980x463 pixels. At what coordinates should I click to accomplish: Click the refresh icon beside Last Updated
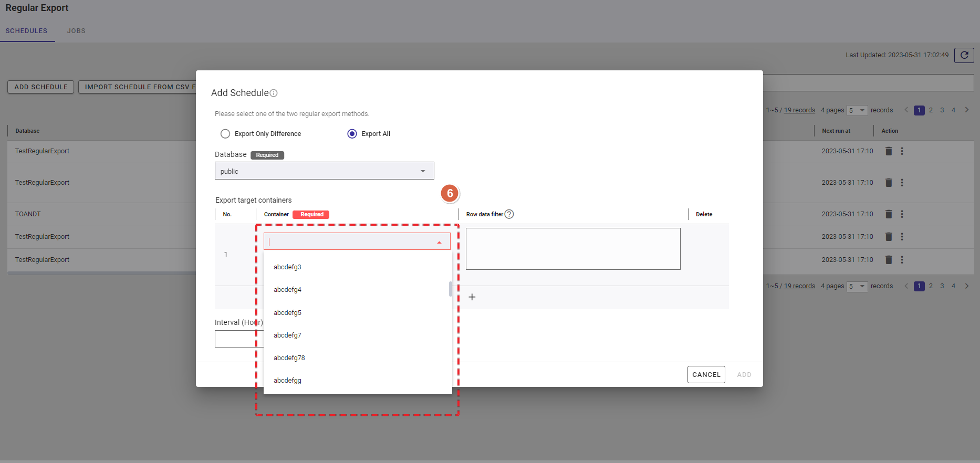pyautogui.click(x=964, y=55)
